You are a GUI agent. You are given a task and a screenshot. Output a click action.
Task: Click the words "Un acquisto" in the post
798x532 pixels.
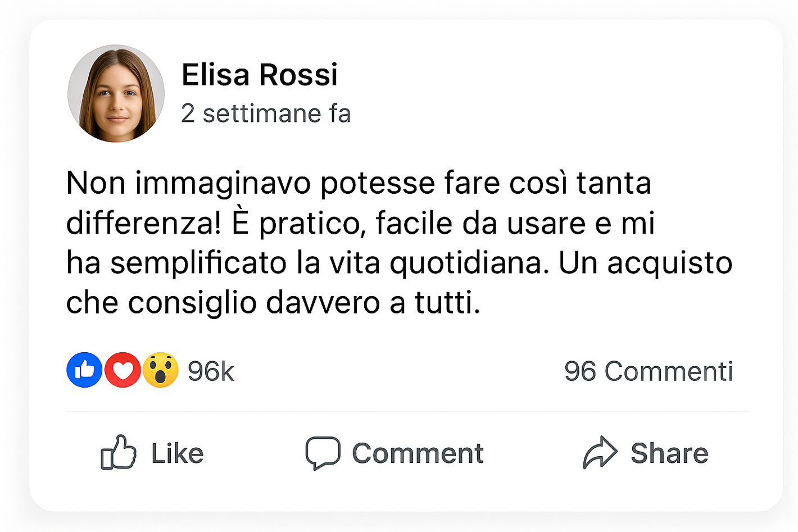tap(645, 263)
